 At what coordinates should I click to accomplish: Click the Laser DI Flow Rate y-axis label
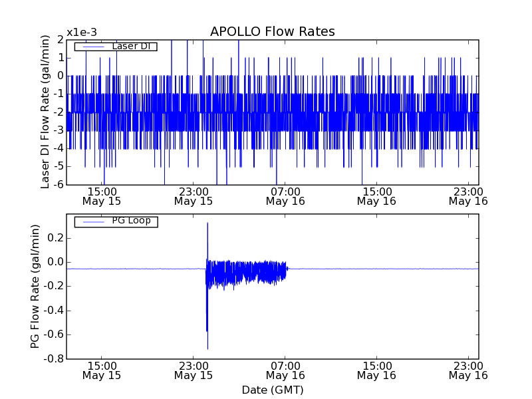click(46, 112)
